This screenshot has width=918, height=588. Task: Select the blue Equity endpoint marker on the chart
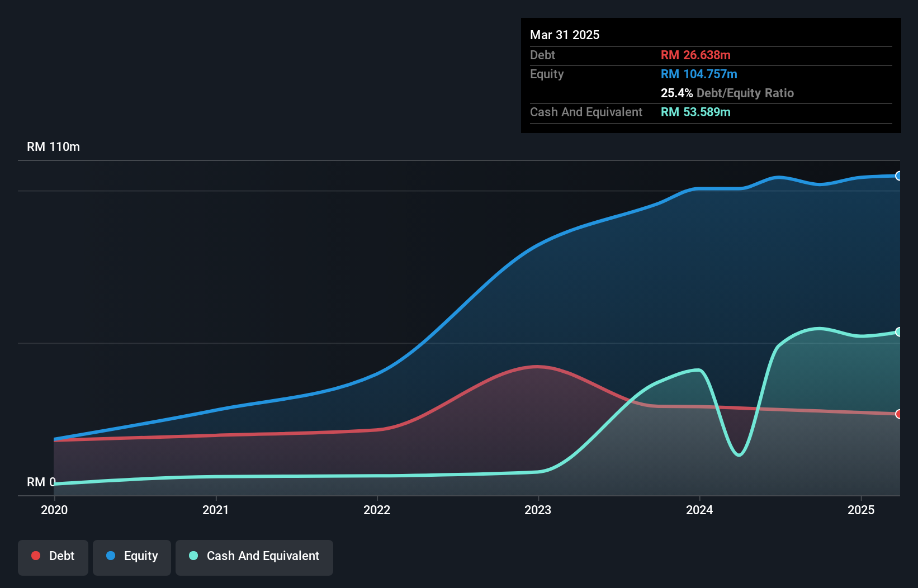tap(899, 176)
